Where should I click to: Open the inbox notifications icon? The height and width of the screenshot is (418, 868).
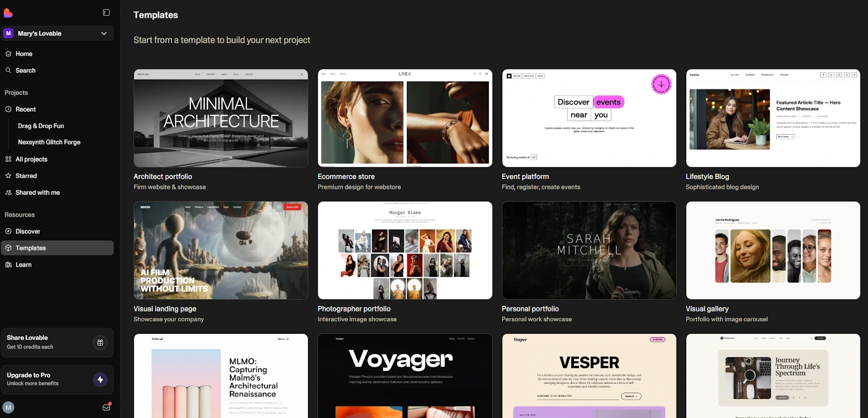106,407
